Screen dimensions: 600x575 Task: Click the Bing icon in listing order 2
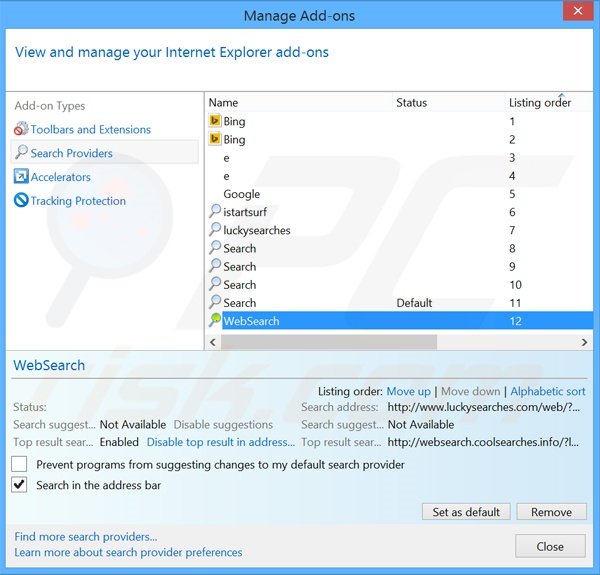pos(215,139)
